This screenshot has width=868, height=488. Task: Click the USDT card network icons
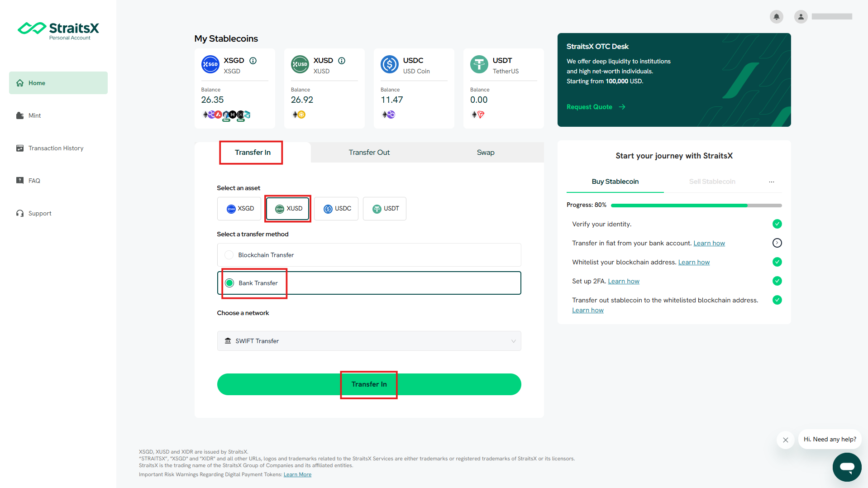point(478,115)
